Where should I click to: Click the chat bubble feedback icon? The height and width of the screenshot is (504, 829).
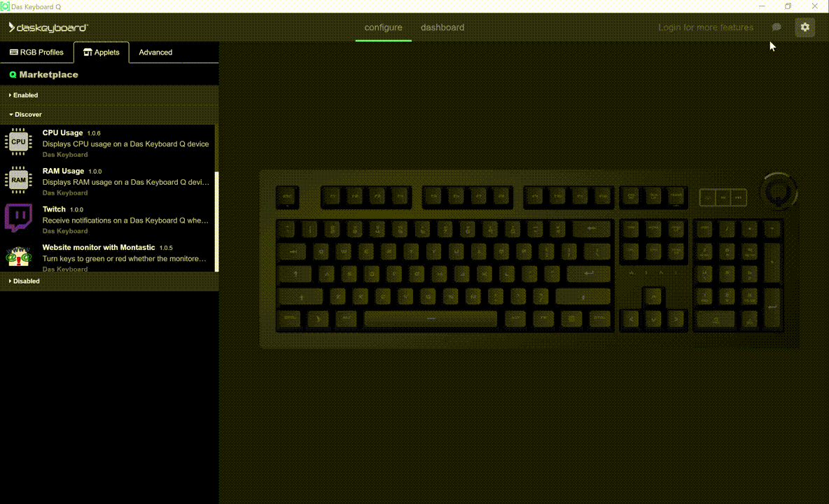776,27
